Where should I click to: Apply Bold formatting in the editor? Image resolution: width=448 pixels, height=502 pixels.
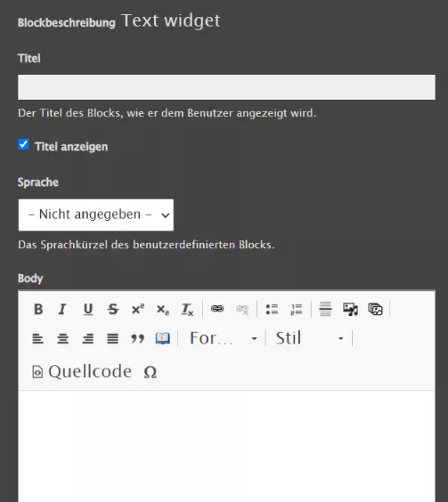point(38,309)
